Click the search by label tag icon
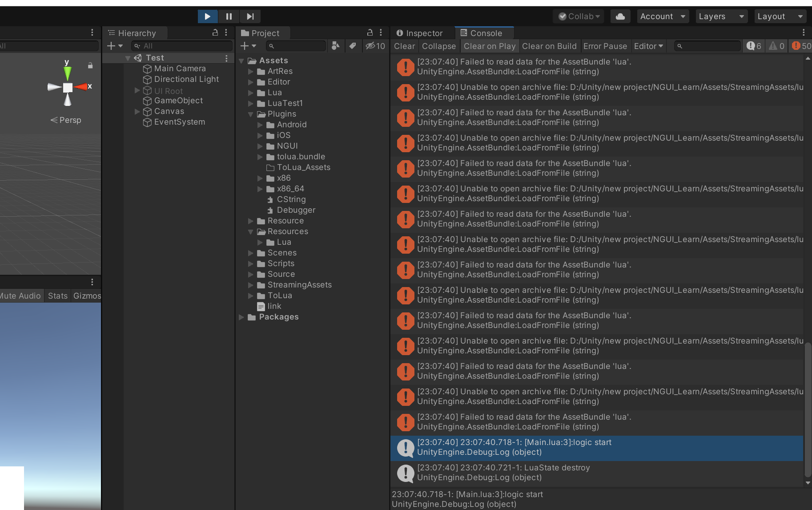The width and height of the screenshot is (812, 510). [353, 46]
